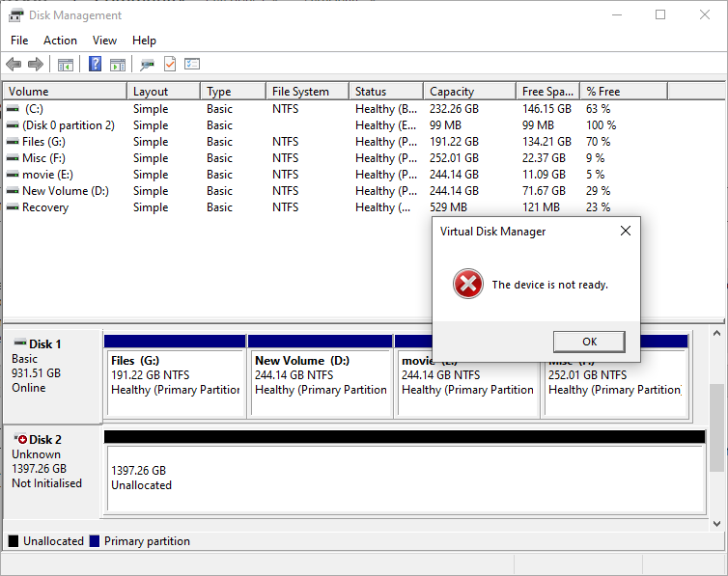Click the blue Primary partition legend swatch
The width and height of the screenshot is (728, 576).
pyautogui.click(x=95, y=540)
